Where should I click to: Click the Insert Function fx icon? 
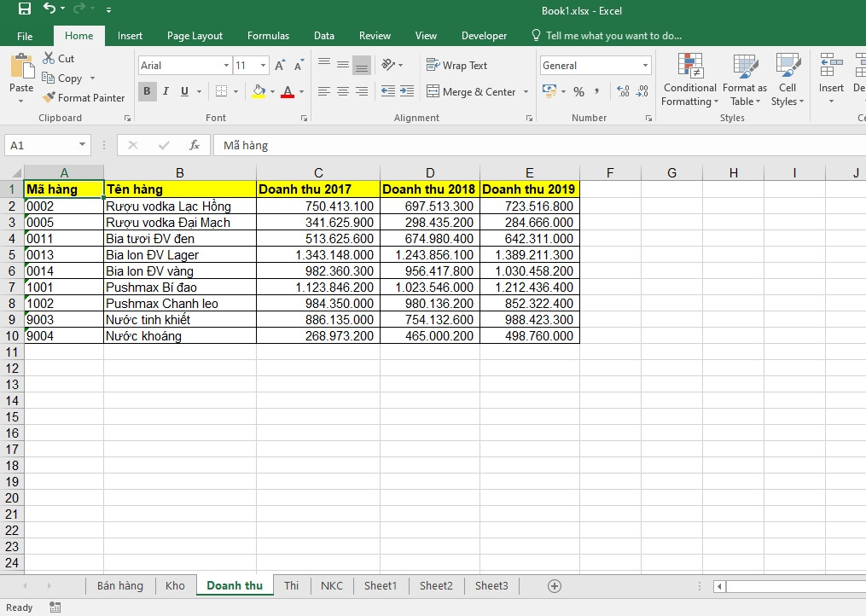[195, 145]
